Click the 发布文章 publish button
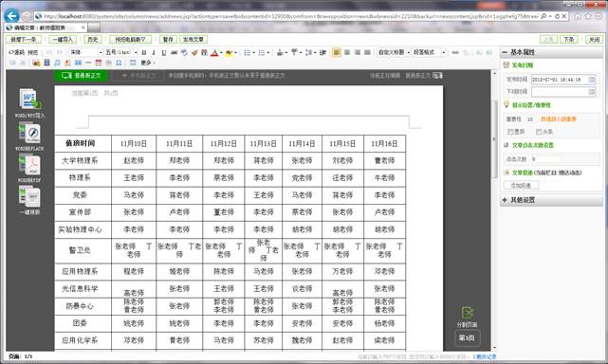 click(193, 39)
